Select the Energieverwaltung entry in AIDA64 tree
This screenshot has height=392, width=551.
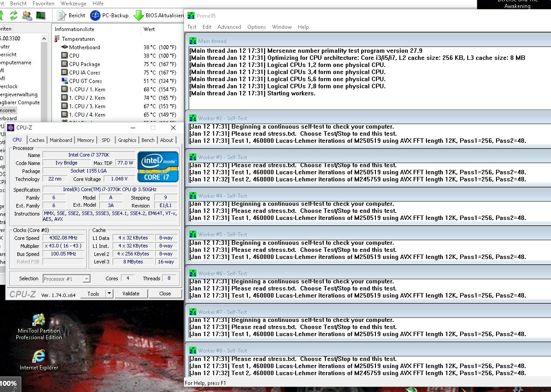pyautogui.click(x=19, y=94)
